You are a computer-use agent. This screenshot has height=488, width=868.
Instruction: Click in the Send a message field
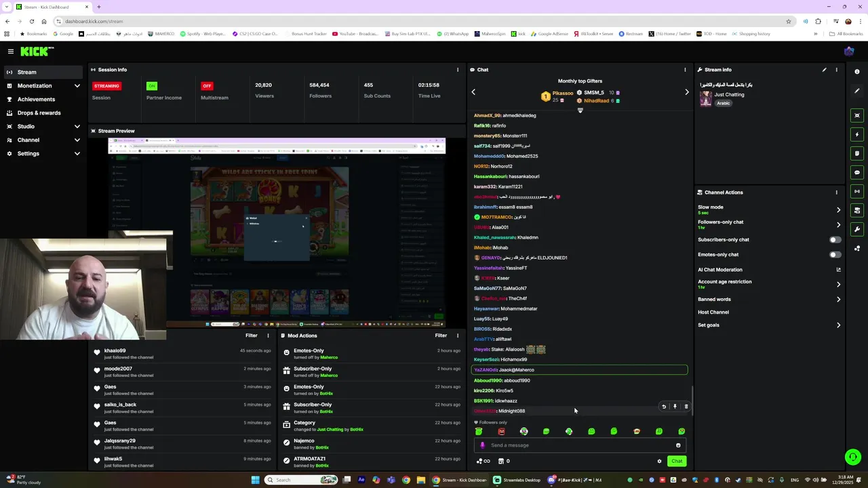coord(580,445)
